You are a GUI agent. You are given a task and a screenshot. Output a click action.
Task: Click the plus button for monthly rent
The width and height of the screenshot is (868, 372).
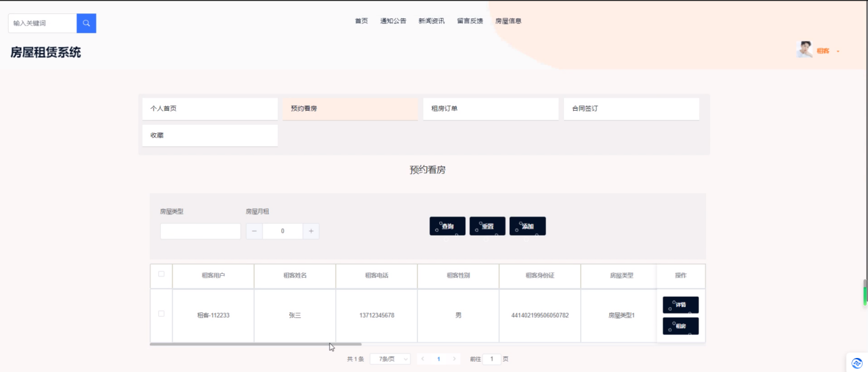pyautogui.click(x=311, y=231)
